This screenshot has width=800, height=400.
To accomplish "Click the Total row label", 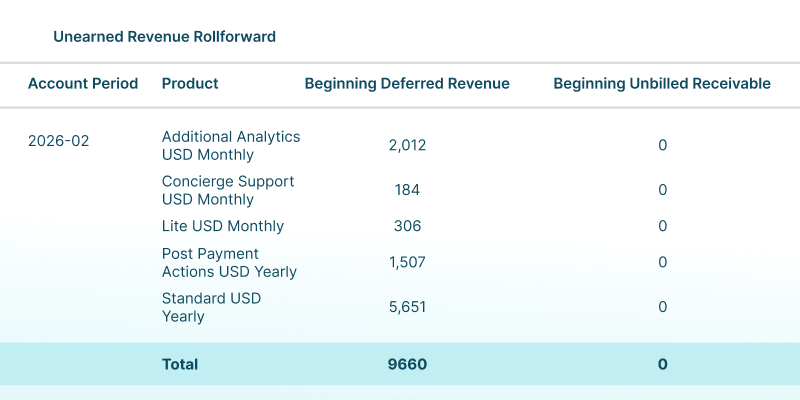I will tap(180, 364).
